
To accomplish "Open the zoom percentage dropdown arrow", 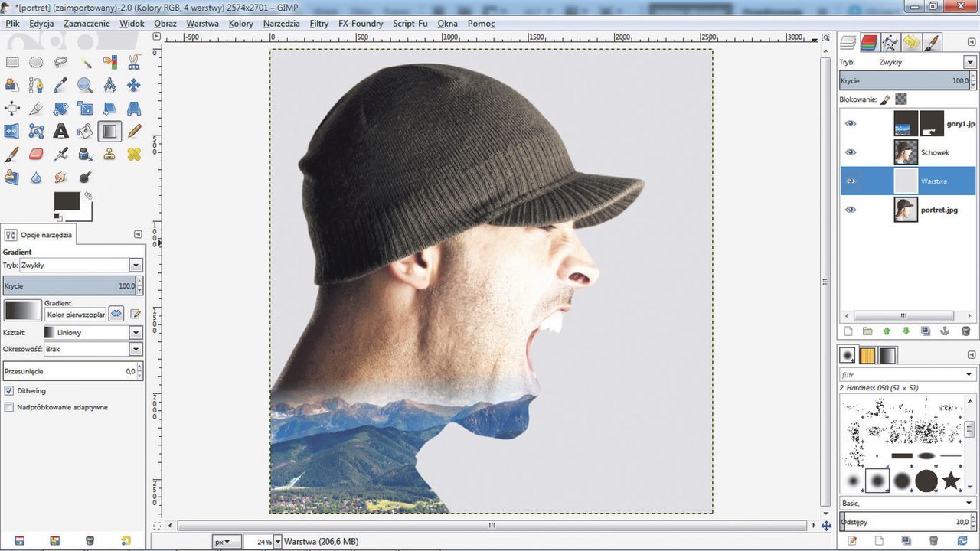I will point(277,542).
